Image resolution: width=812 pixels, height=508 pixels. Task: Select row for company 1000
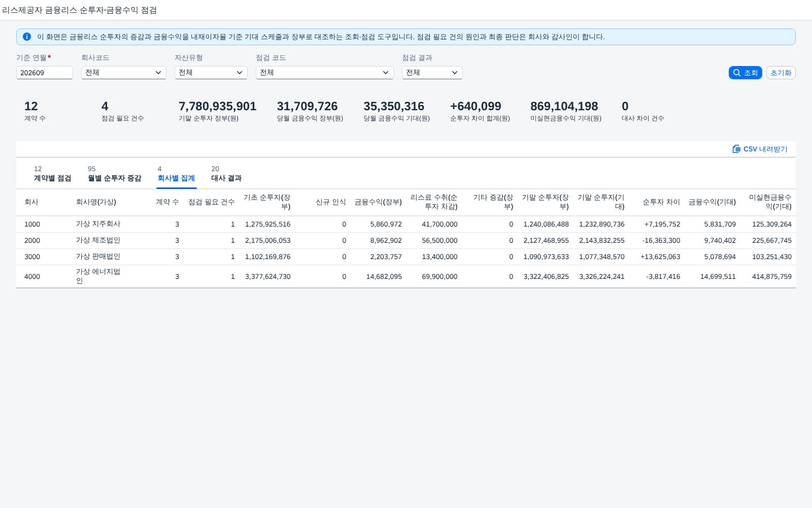pos(406,224)
